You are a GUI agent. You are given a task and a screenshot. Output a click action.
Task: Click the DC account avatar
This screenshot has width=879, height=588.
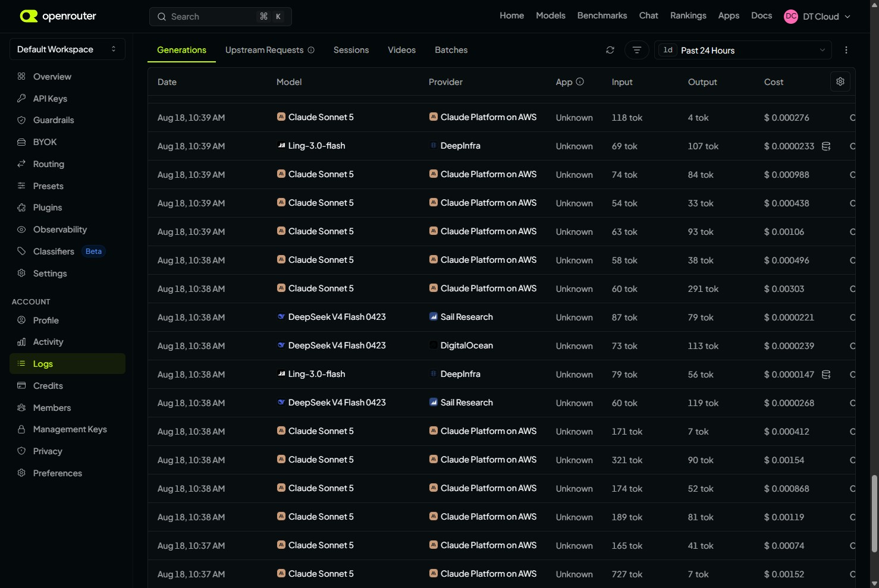(791, 17)
